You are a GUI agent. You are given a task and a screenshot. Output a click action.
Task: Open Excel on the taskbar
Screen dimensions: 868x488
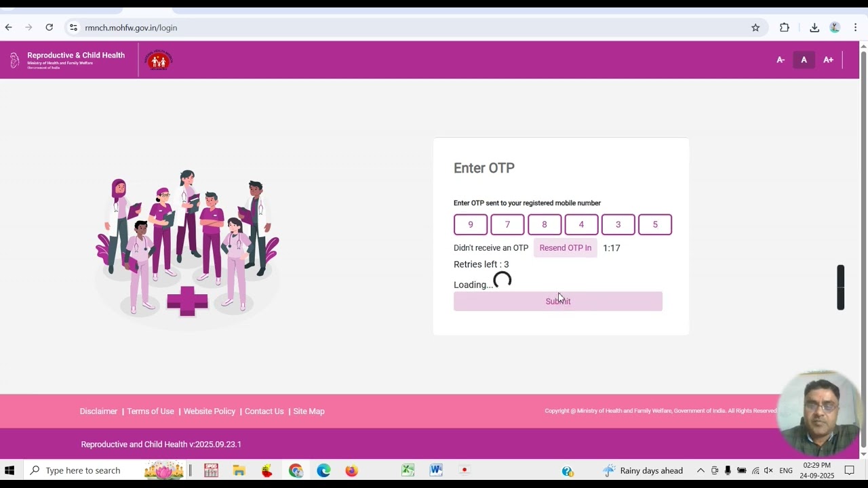pyautogui.click(x=408, y=470)
